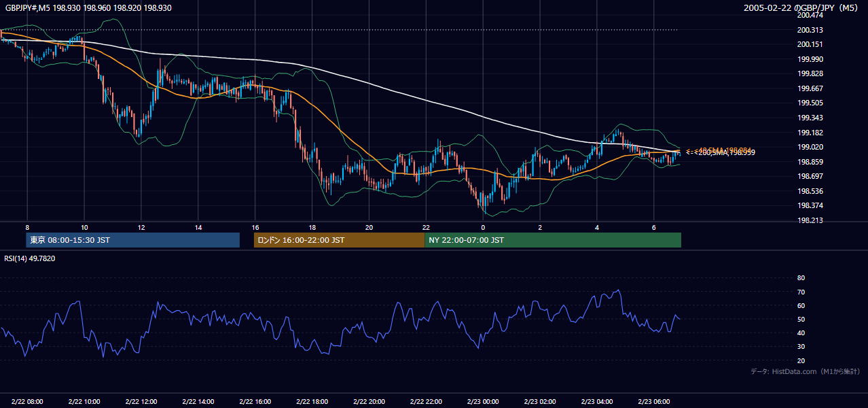The width and height of the screenshot is (868, 408).
Task: Click price axis label 198.374
Action: click(x=810, y=205)
